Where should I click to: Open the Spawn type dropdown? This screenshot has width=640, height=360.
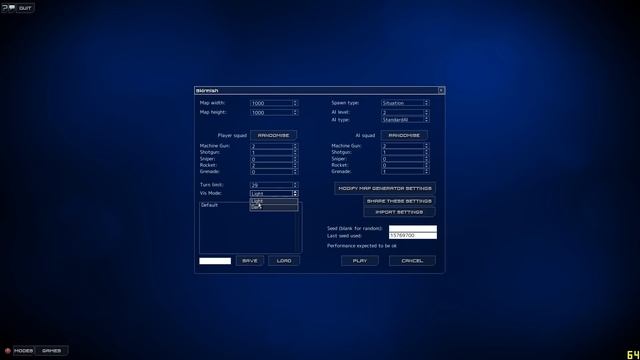pyautogui.click(x=405, y=103)
